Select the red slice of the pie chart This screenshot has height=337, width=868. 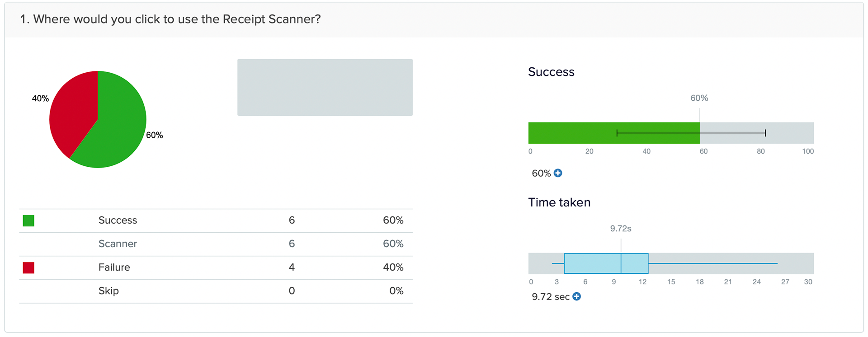click(72, 113)
